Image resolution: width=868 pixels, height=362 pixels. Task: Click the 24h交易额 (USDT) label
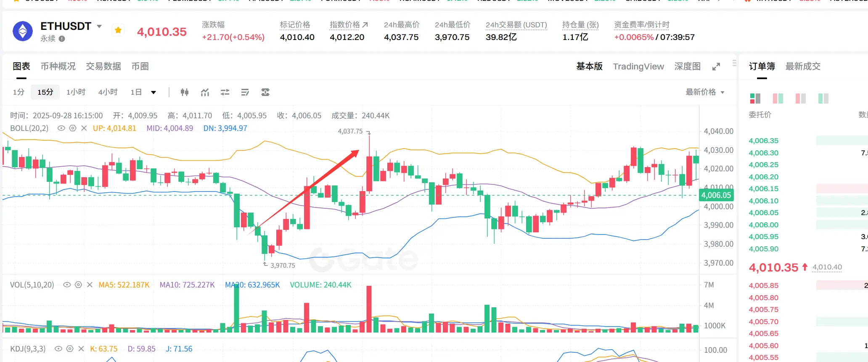[x=516, y=25]
